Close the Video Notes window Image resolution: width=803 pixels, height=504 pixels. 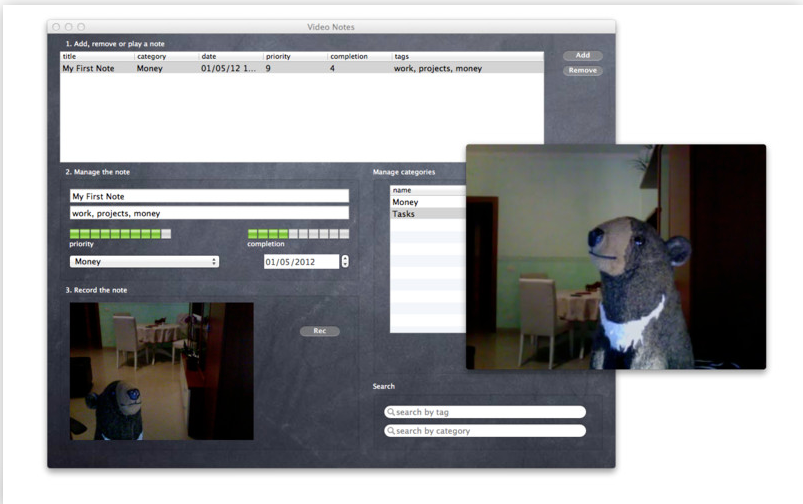tap(56, 27)
